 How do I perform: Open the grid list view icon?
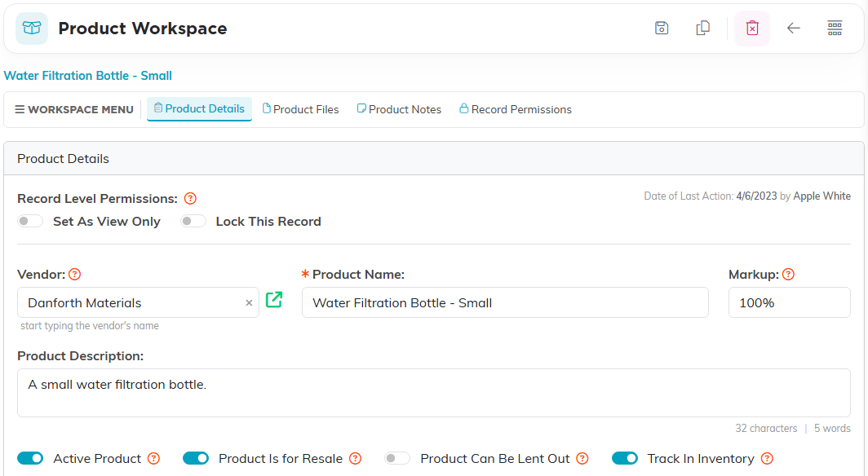tap(835, 29)
